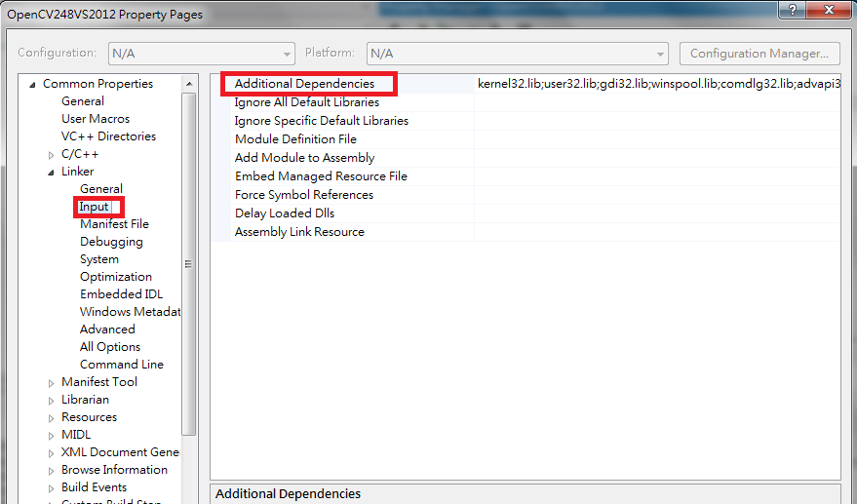This screenshot has height=504, width=857.
Task: Click the tree scrollbar up arrow
Action: 189,84
